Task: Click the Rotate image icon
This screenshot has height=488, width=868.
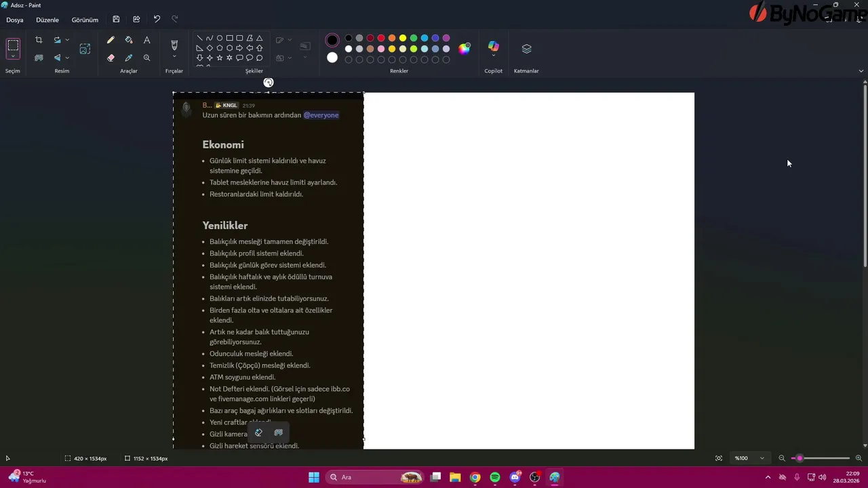Action: pyautogui.click(x=58, y=40)
